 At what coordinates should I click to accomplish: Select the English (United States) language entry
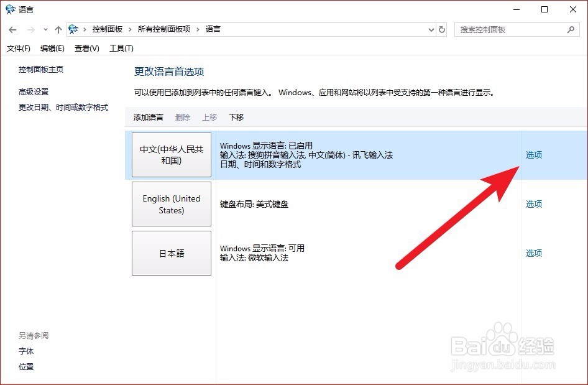(172, 204)
